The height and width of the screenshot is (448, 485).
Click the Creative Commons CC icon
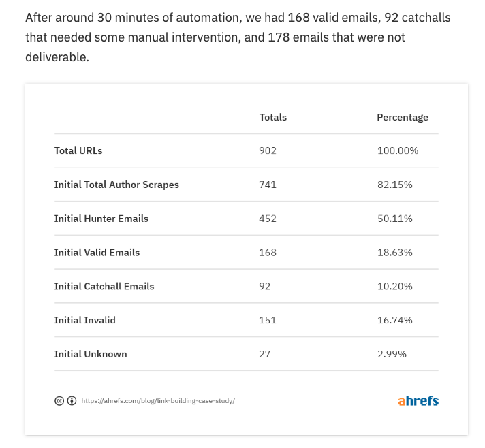coord(59,401)
